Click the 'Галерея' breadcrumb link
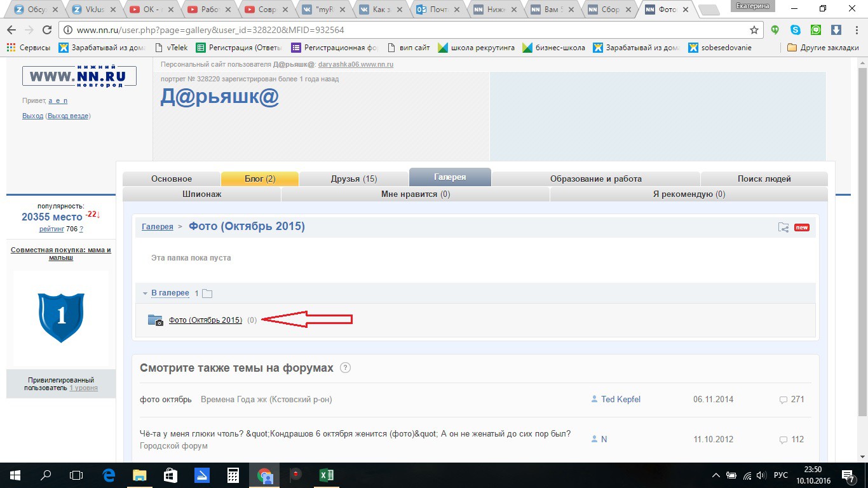This screenshot has width=868, height=488. coord(157,227)
